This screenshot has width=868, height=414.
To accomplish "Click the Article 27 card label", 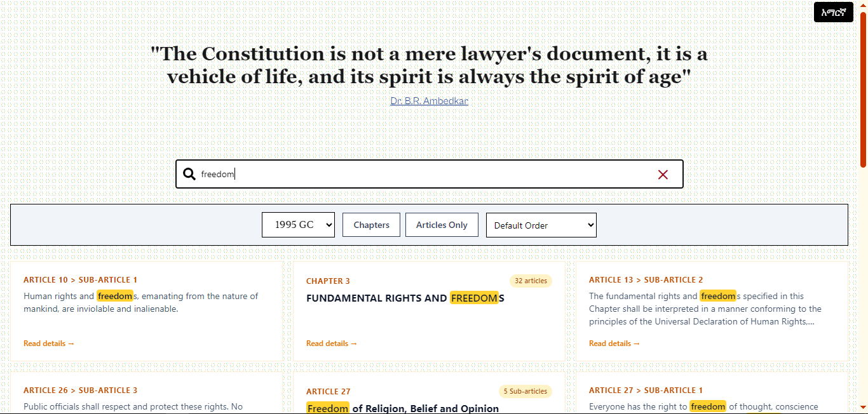I will click(328, 392).
